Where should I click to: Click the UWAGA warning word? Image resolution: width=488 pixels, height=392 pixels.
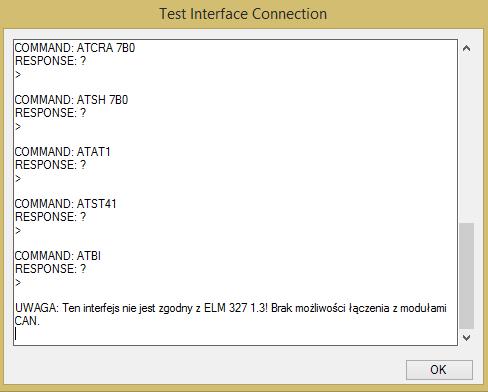coord(37,308)
